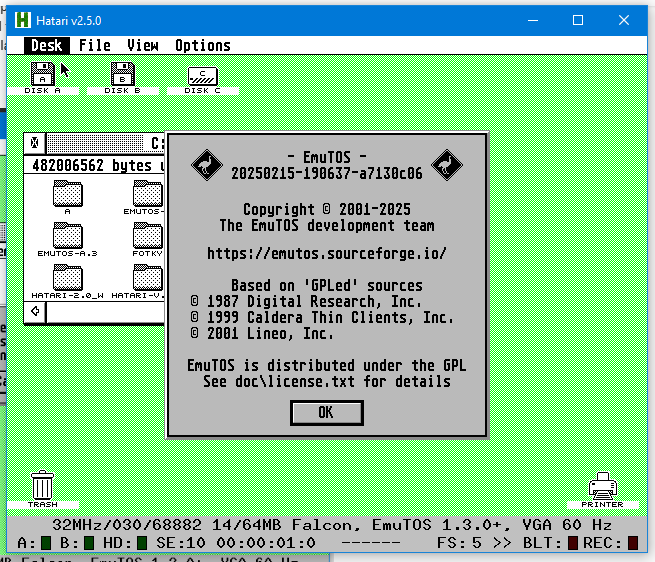Click the >> fast-forward indicator in statusbar
Screen dimensions: 655x562
(x=502, y=543)
